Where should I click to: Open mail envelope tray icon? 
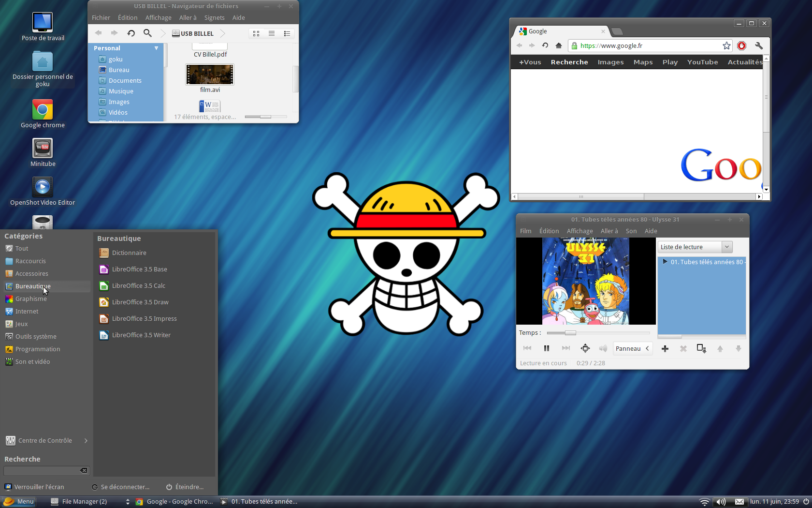[x=739, y=502]
